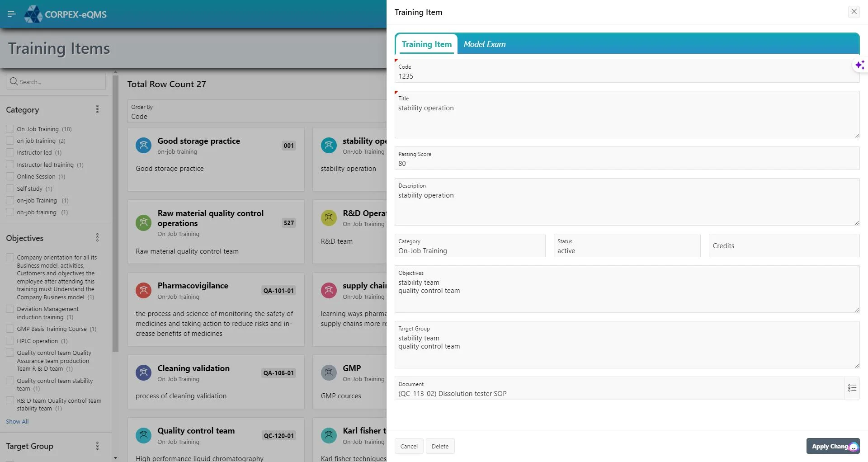Image resolution: width=868 pixels, height=462 pixels.
Task: Open the document list picker beside Document field
Action: [853, 388]
